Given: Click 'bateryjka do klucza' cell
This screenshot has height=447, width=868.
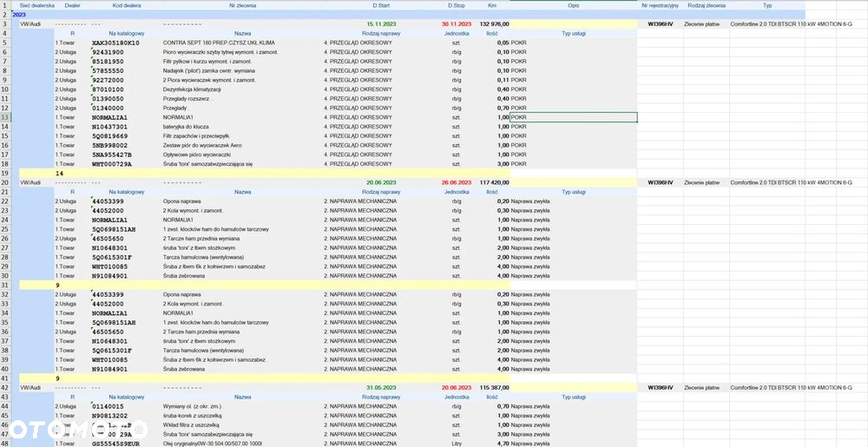Looking at the screenshot, I should coord(186,127).
